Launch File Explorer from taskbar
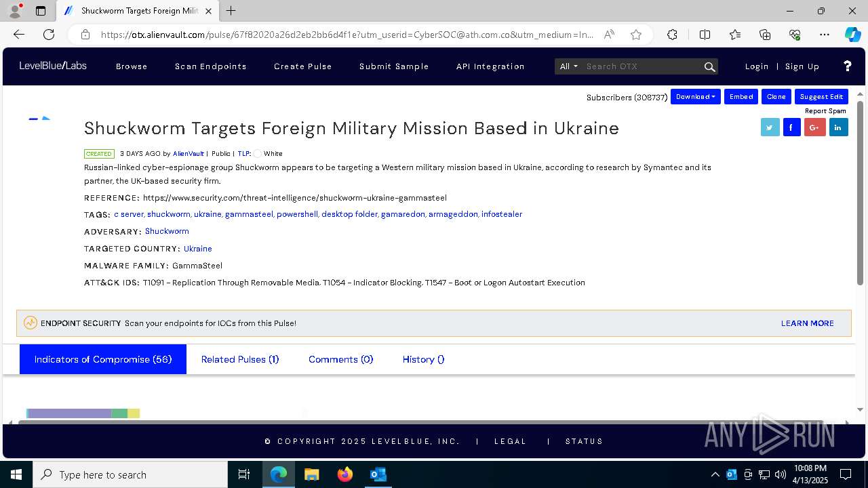Screen dimensions: 868x488 tap(312, 474)
